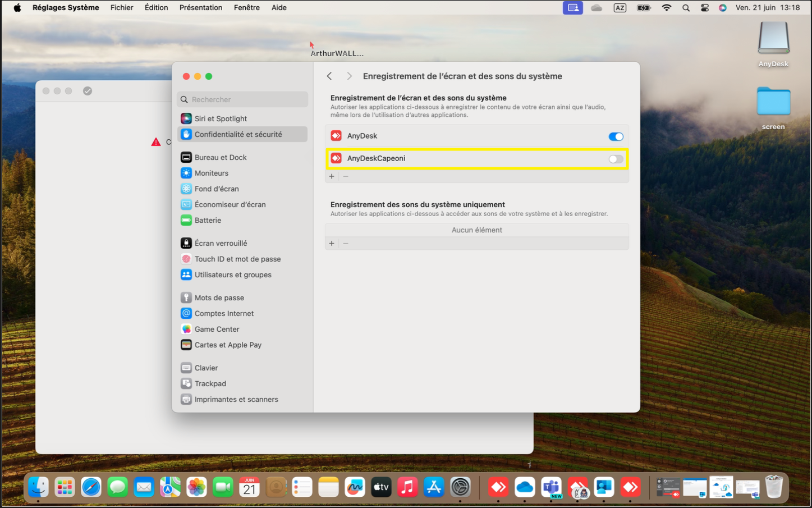Image resolution: width=812 pixels, height=508 pixels.
Task: Go to Imprimantes et scanners settings
Action: (x=242, y=399)
